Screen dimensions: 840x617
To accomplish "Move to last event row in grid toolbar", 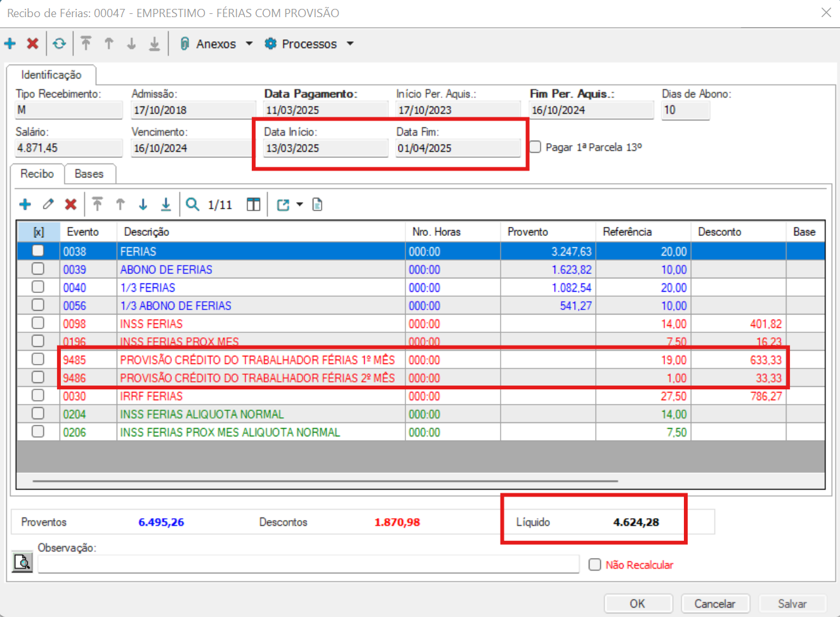I will 166,204.
